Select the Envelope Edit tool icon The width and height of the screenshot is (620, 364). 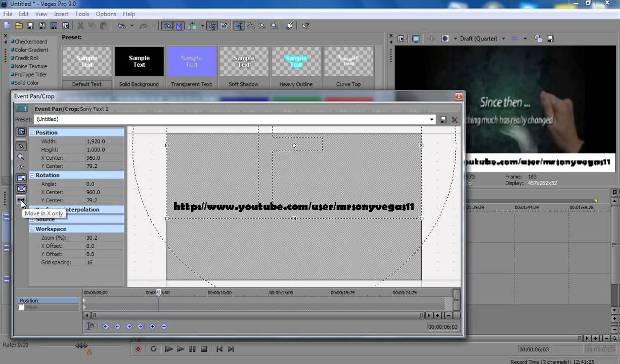(251, 26)
